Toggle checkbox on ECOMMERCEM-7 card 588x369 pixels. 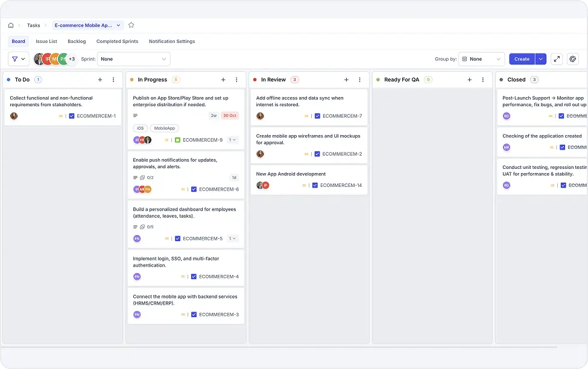[x=317, y=116]
